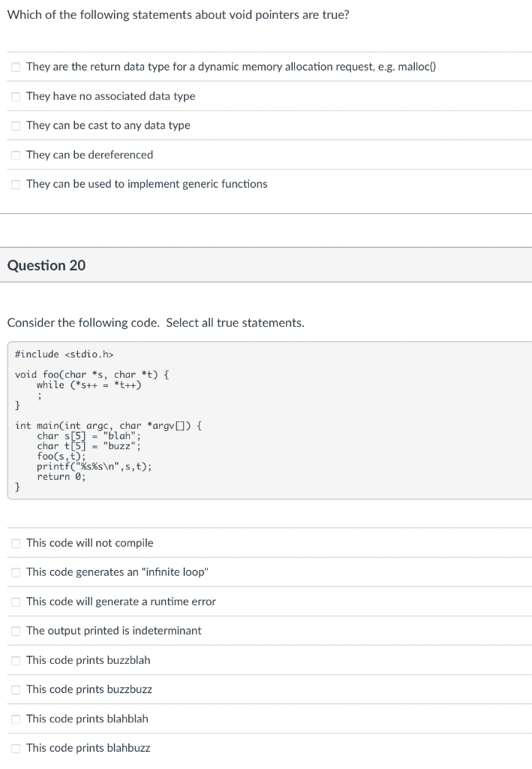Viewport: 532px width, 769px height.
Task: Check 'They have no associated data type'
Action: point(15,96)
